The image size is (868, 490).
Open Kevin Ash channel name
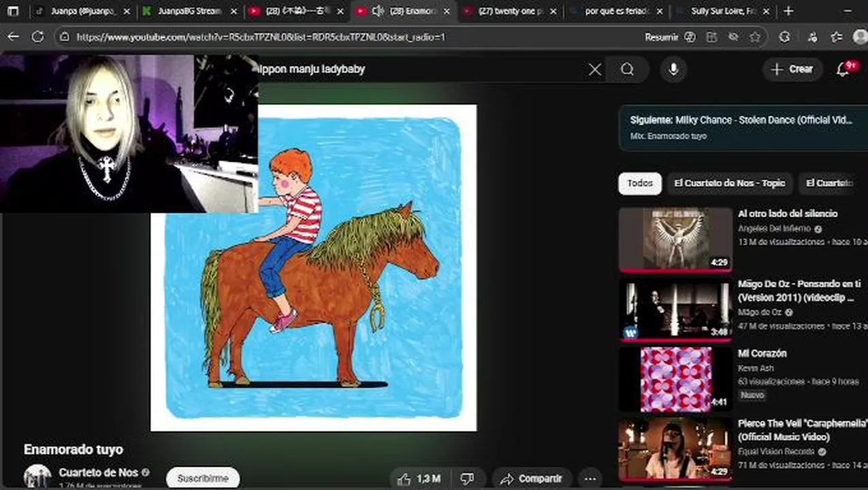click(x=756, y=369)
